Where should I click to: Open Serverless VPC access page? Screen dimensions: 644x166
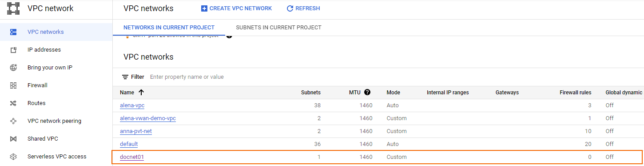56,157
